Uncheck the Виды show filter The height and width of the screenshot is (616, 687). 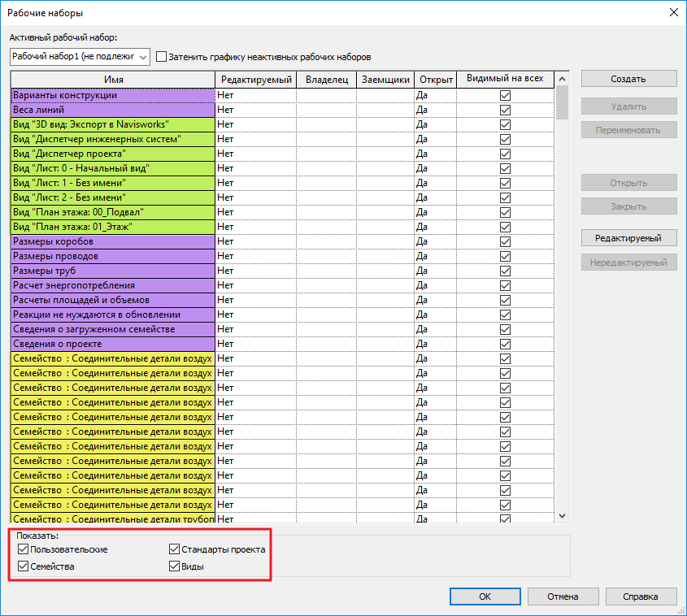tap(174, 566)
